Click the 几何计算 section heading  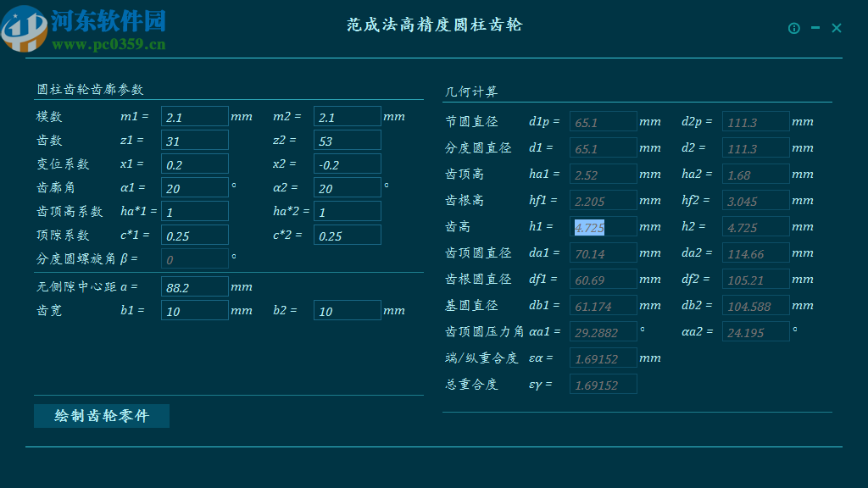tap(471, 91)
